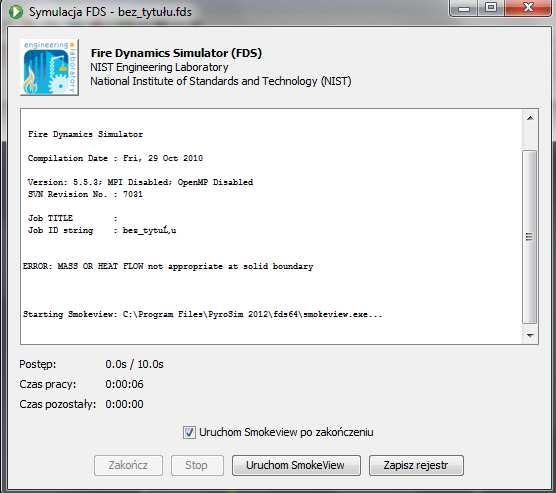Click 'Compilation Date : Fri, 29 Oct 2010' line

pyautogui.click(x=115, y=158)
